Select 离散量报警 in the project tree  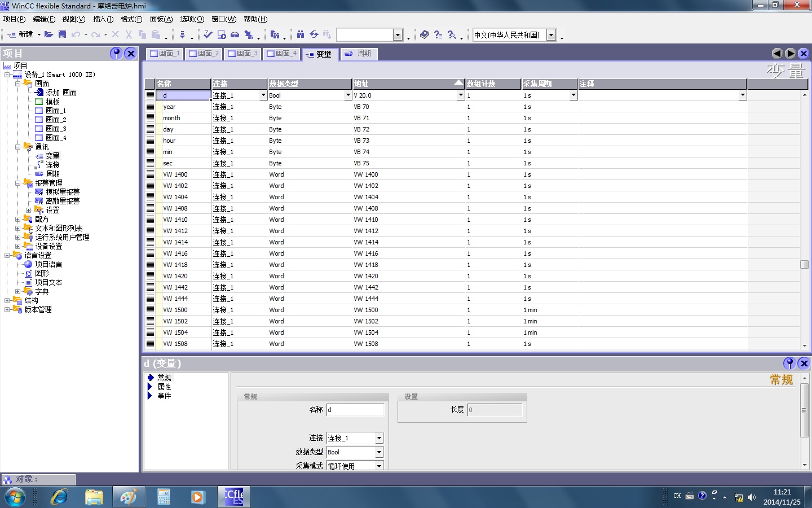tap(63, 201)
